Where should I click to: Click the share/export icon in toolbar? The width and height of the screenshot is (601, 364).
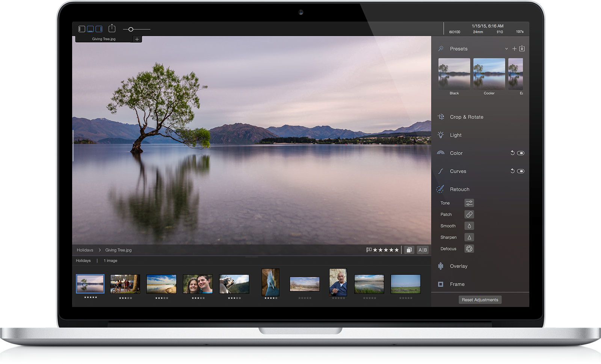click(112, 29)
